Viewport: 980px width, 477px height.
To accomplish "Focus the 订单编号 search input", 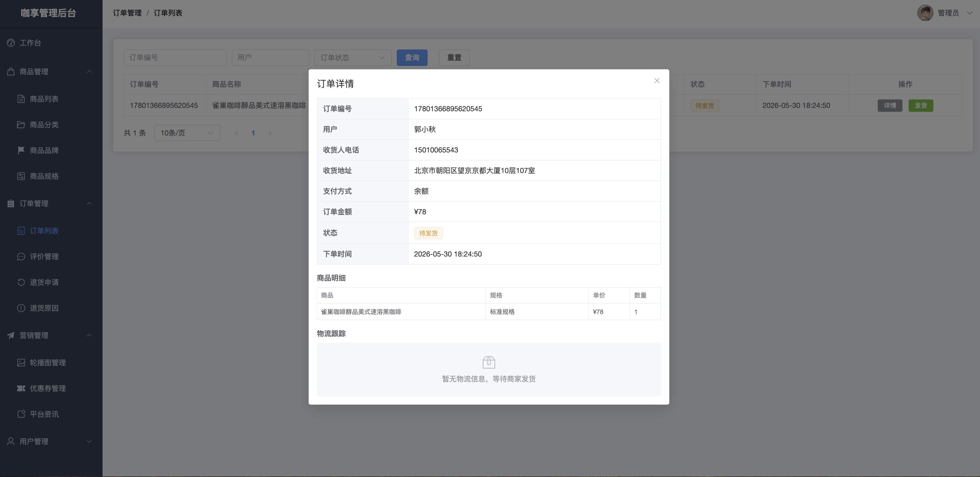I will (x=175, y=57).
